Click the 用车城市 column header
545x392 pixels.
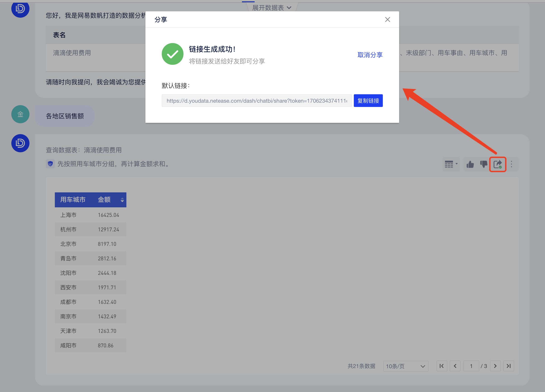73,200
